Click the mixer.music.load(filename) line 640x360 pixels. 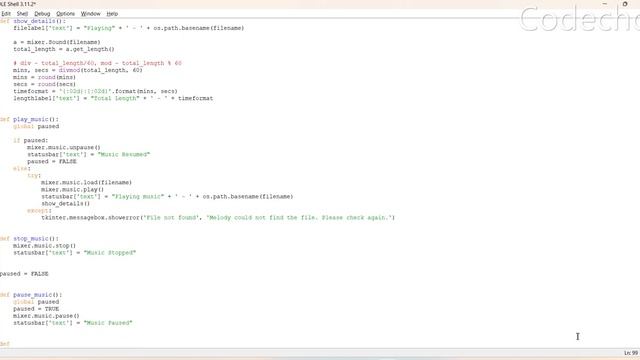pos(86,182)
